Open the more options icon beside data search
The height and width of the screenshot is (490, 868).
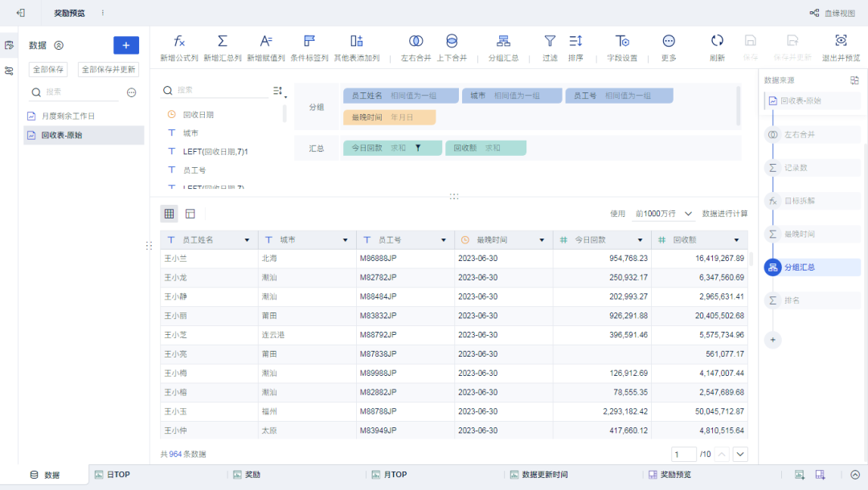131,92
